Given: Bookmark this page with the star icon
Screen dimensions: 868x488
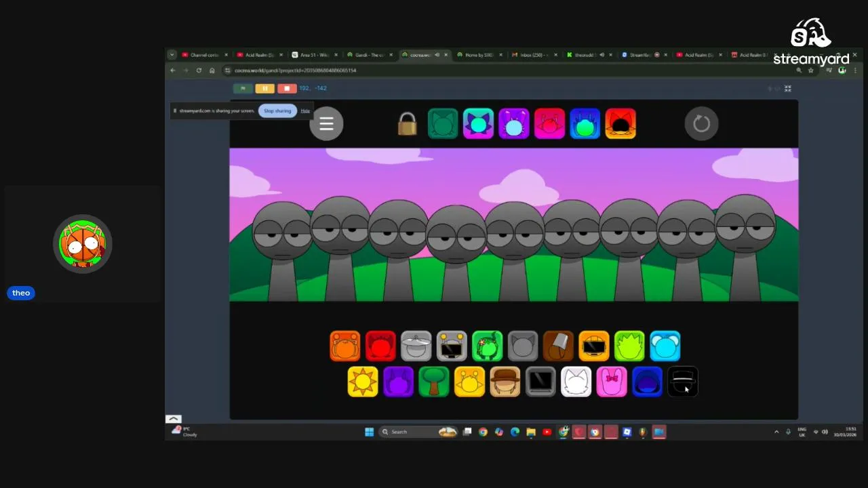Looking at the screenshot, I should point(810,70).
